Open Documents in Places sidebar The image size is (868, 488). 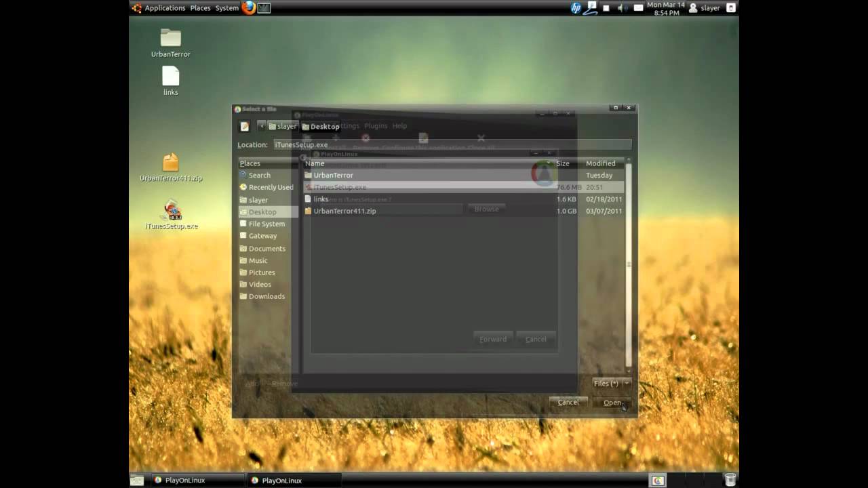[268, 248]
